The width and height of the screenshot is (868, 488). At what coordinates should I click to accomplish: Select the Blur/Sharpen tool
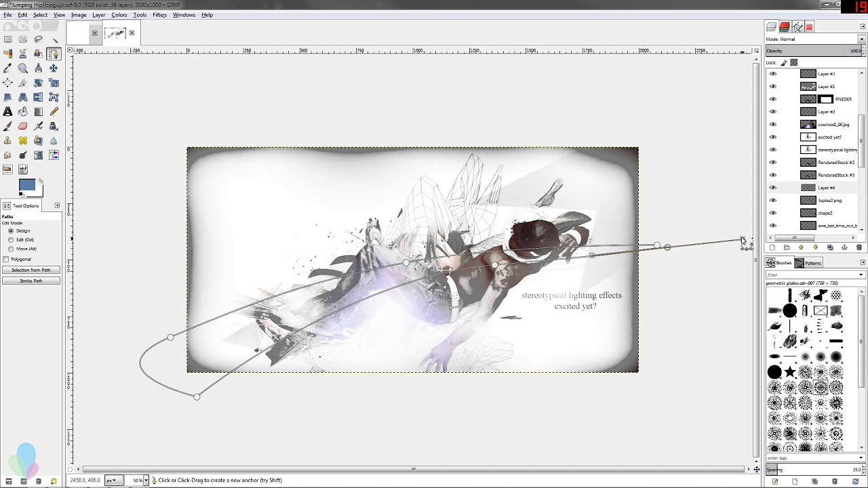point(54,140)
